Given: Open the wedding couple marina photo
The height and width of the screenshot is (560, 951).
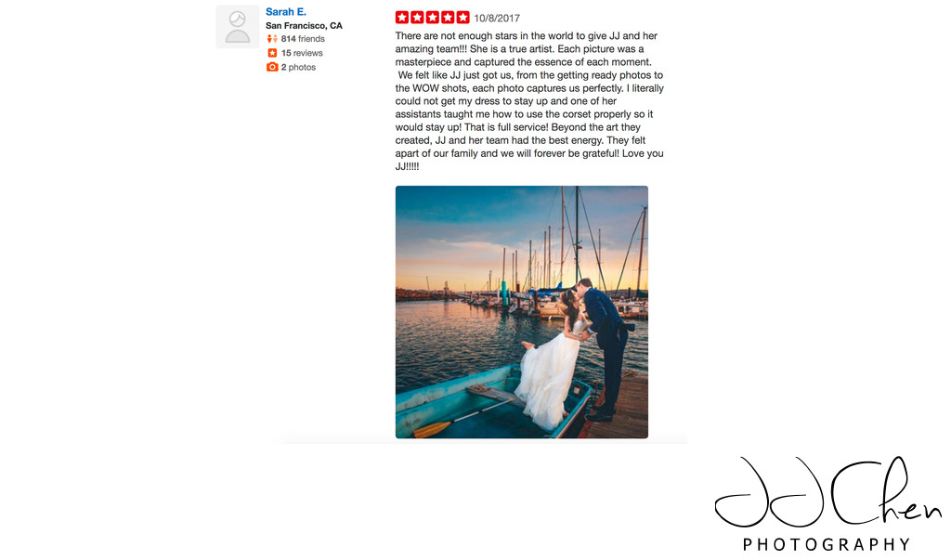Looking at the screenshot, I should pos(522,312).
